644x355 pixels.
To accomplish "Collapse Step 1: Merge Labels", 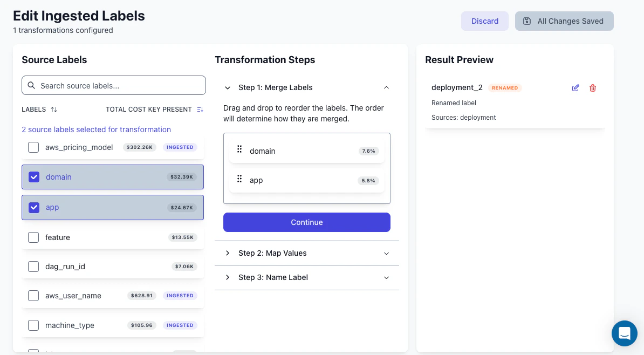I will 387,87.
